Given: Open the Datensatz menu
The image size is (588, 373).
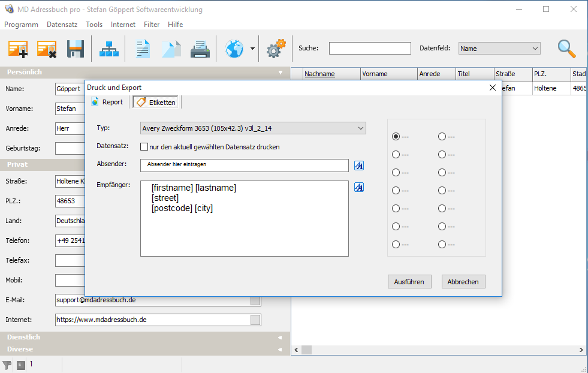Looking at the screenshot, I should tap(62, 25).
